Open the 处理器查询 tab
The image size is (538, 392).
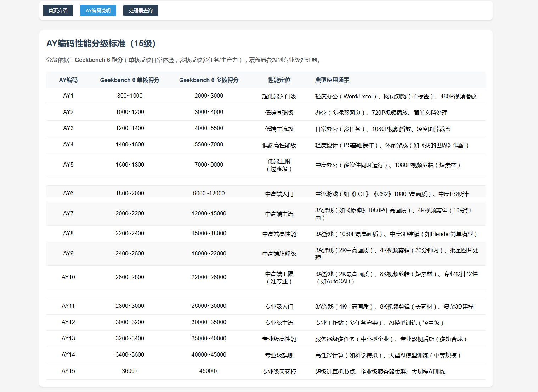point(141,11)
